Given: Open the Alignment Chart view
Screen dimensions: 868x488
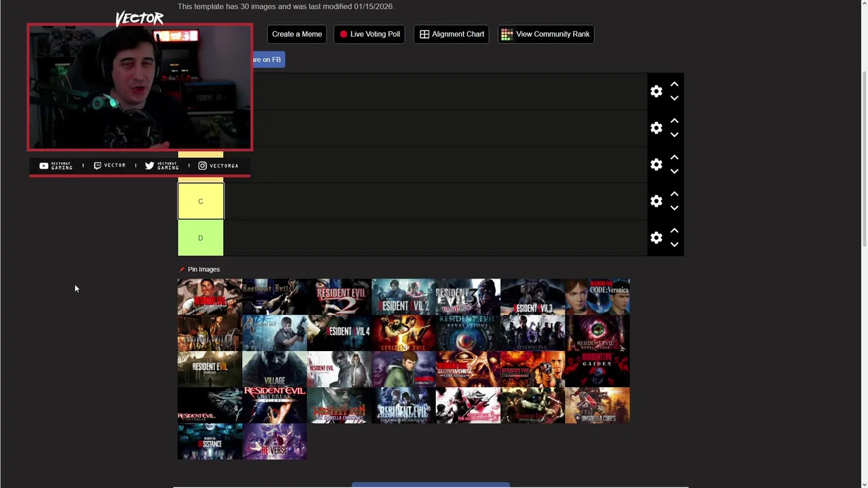Looking at the screenshot, I should point(452,35).
